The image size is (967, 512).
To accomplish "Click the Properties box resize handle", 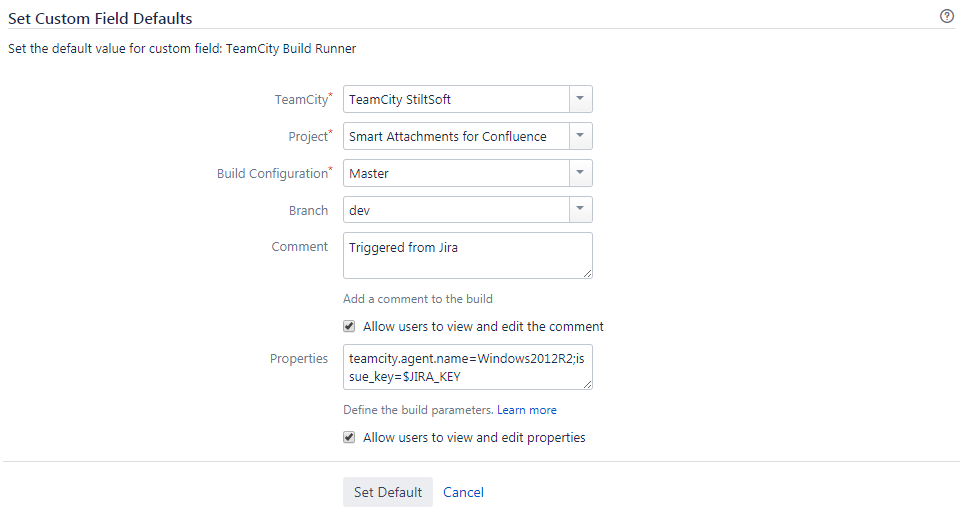I will [587, 384].
